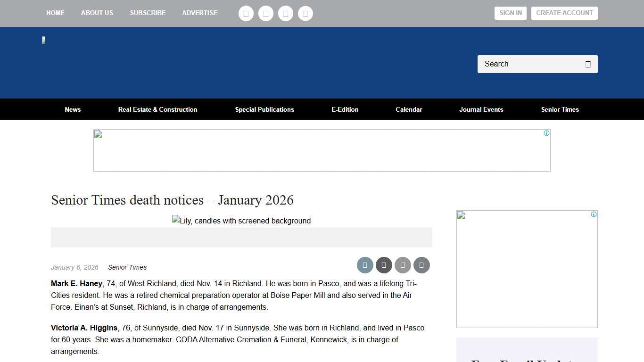Click the SIGN IN button
The height and width of the screenshot is (362, 644).
pyautogui.click(x=510, y=13)
